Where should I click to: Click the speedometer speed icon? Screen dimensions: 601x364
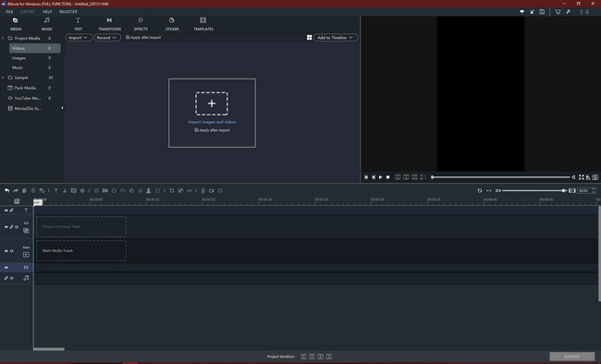point(123,190)
